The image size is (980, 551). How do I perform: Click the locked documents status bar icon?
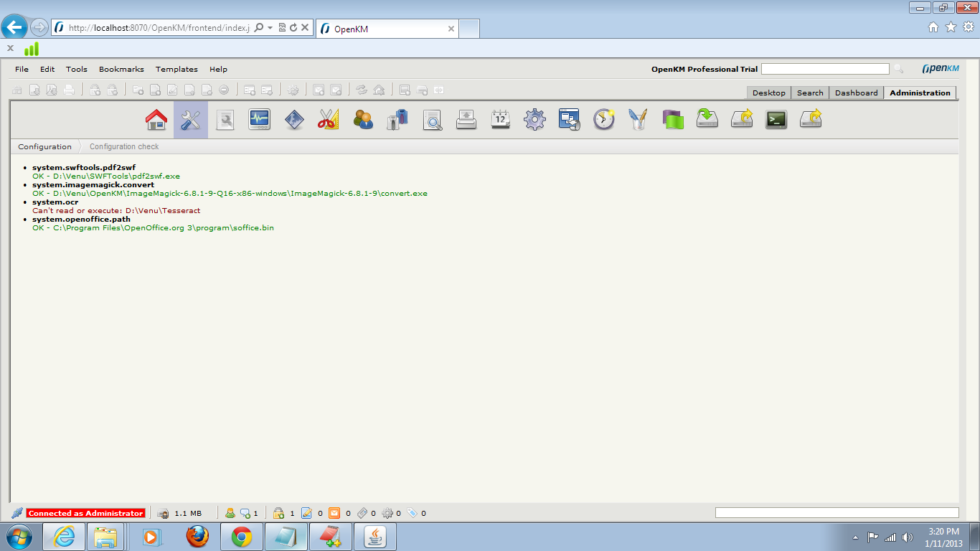pyautogui.click(x=279, y=513)
